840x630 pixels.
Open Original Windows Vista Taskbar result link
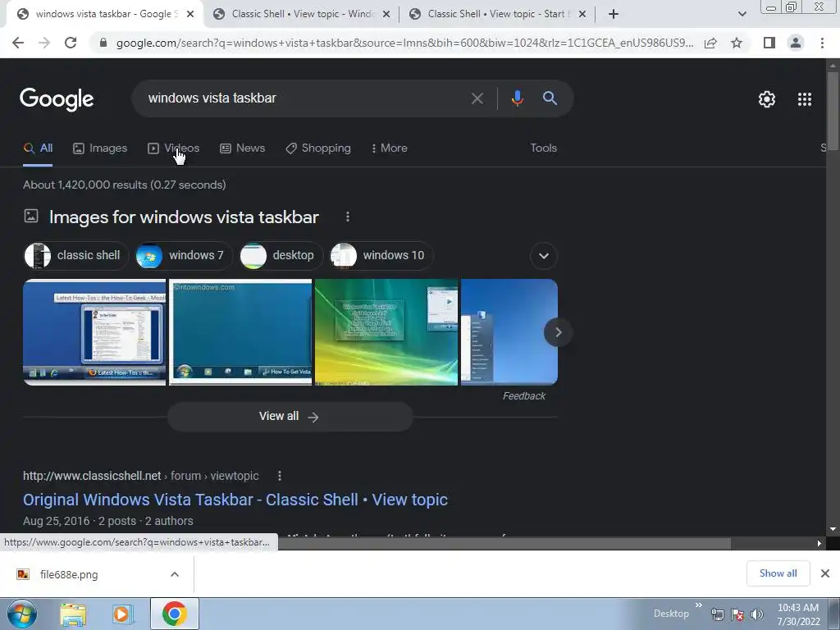click(235, 500)
